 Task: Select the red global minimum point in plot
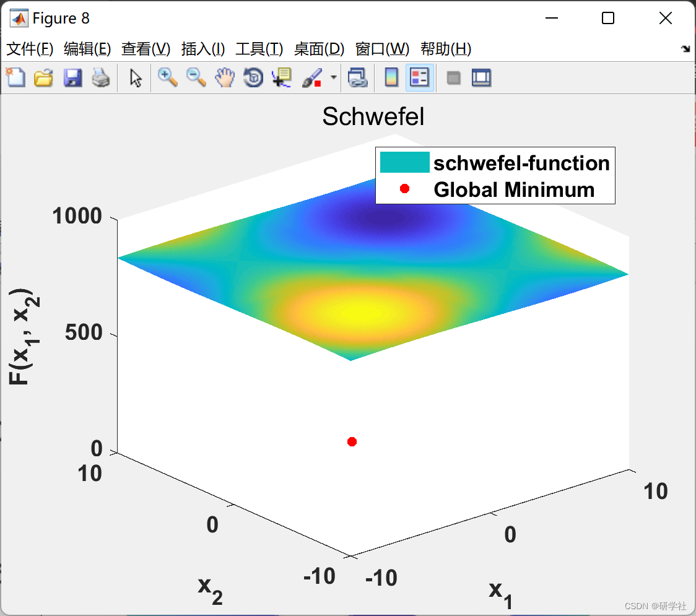click(x=352, y=441)
